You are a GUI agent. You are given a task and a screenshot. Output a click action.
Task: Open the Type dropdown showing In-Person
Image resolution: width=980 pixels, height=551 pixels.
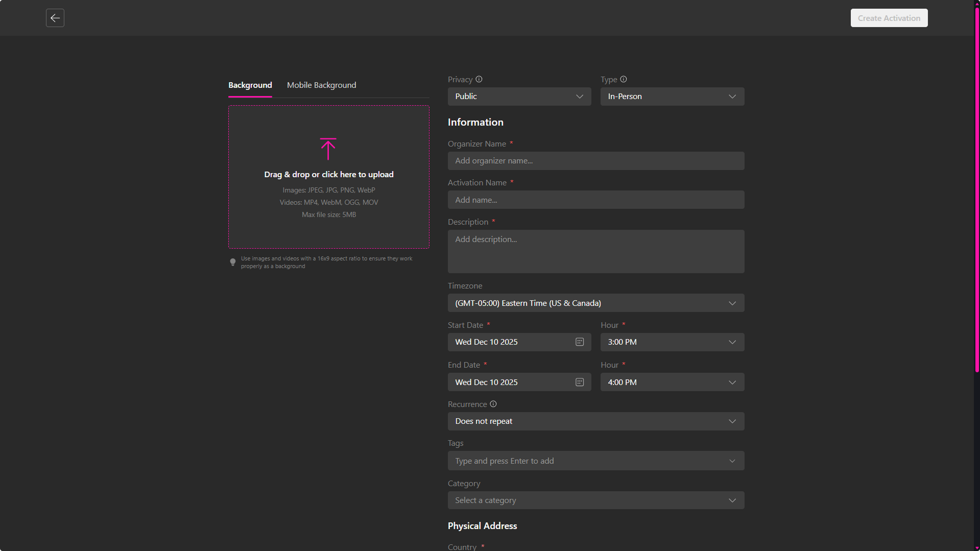click(x=672, y=97)
